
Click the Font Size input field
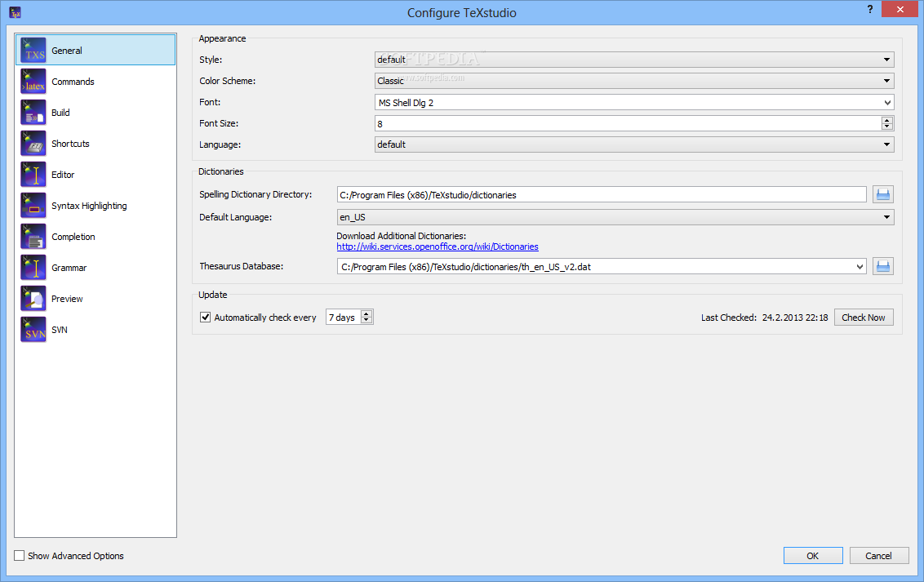[x=629, y=124]
